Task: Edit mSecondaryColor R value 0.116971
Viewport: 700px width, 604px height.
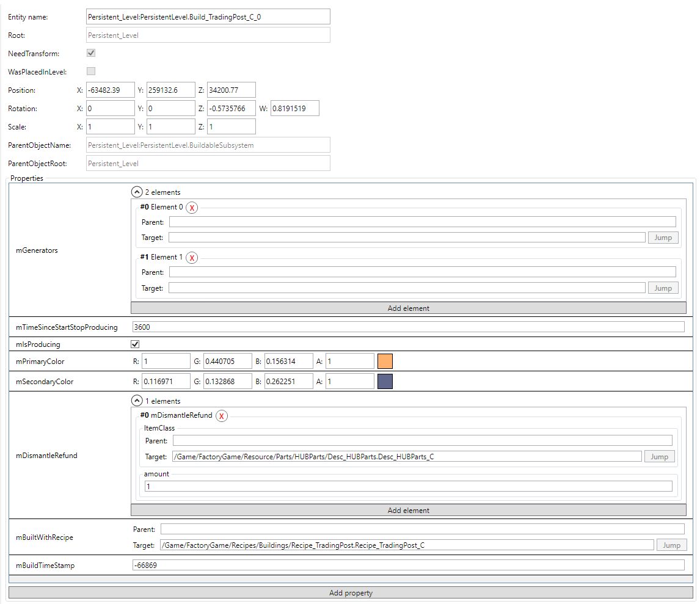Action: coord(166,381)
